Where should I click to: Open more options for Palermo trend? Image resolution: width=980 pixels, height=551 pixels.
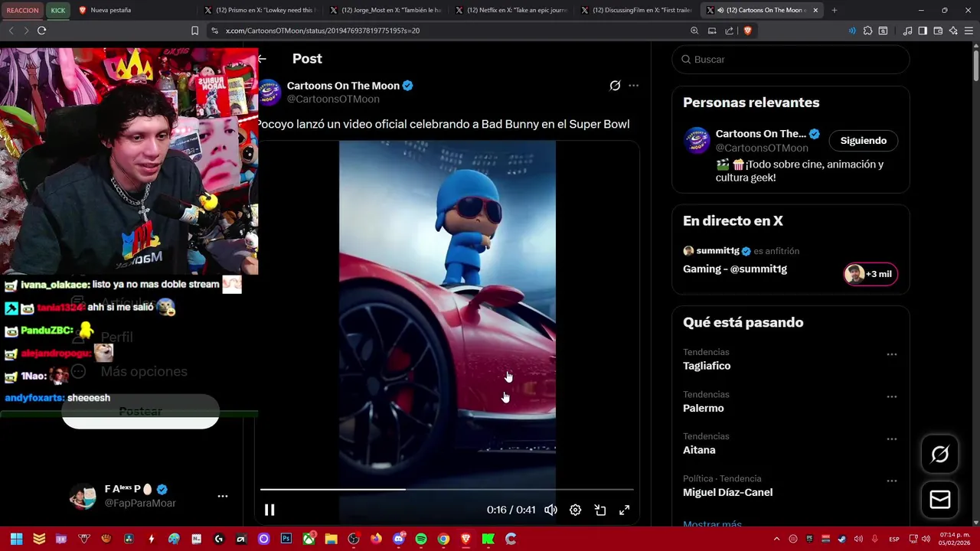click(891, 397)
